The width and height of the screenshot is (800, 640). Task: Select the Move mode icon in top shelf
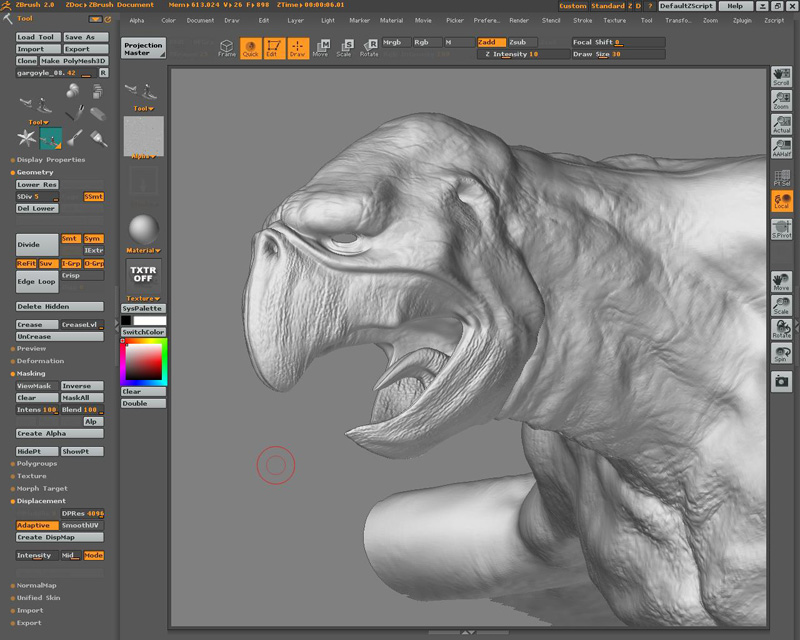(321, 48)
